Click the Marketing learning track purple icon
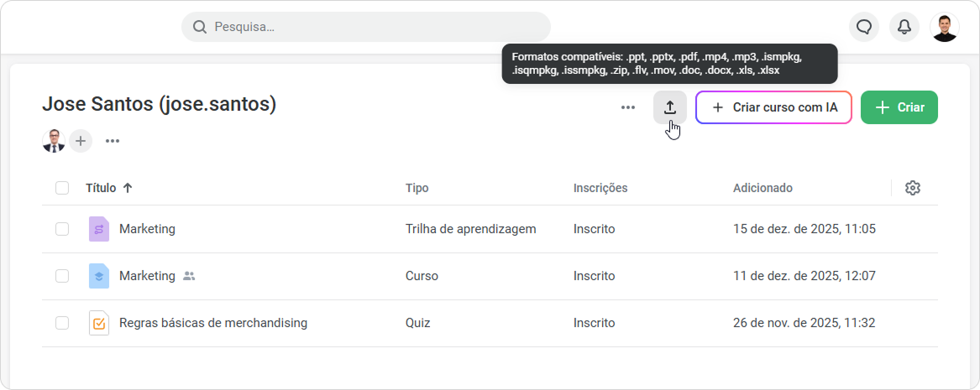The width and height of the screenshot is (980, 390). [x=99, y=229]
